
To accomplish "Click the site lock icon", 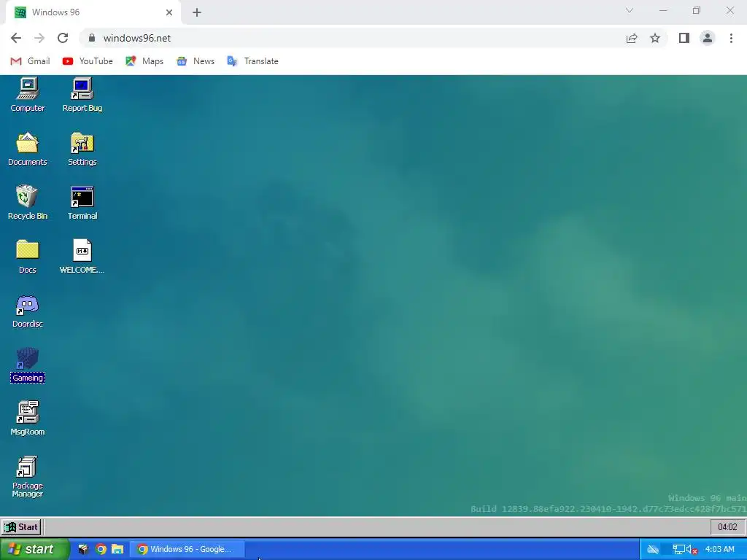I will point(92,38).
